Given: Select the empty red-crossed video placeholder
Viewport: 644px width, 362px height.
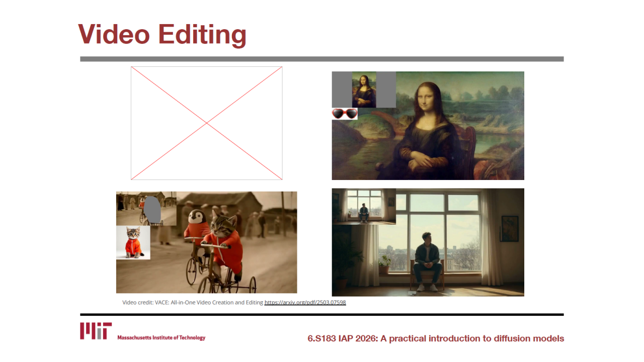Looking at the screenshot, I should [207, 123].
